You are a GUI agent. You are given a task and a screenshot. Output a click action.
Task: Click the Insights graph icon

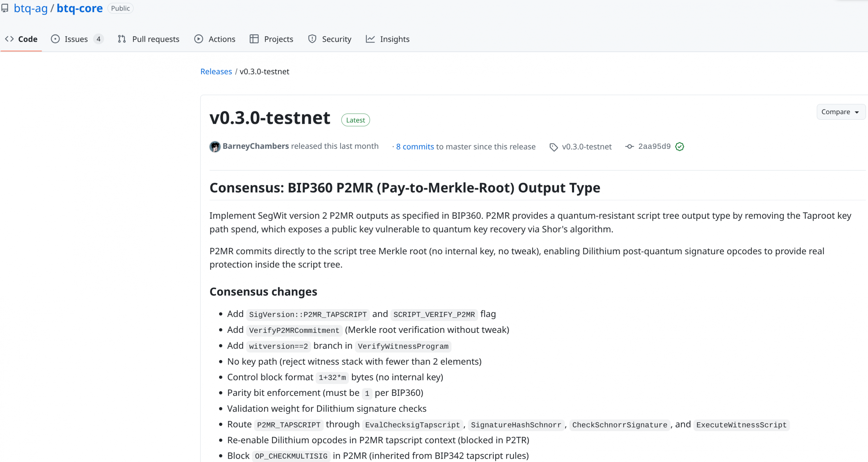[370, 39]
